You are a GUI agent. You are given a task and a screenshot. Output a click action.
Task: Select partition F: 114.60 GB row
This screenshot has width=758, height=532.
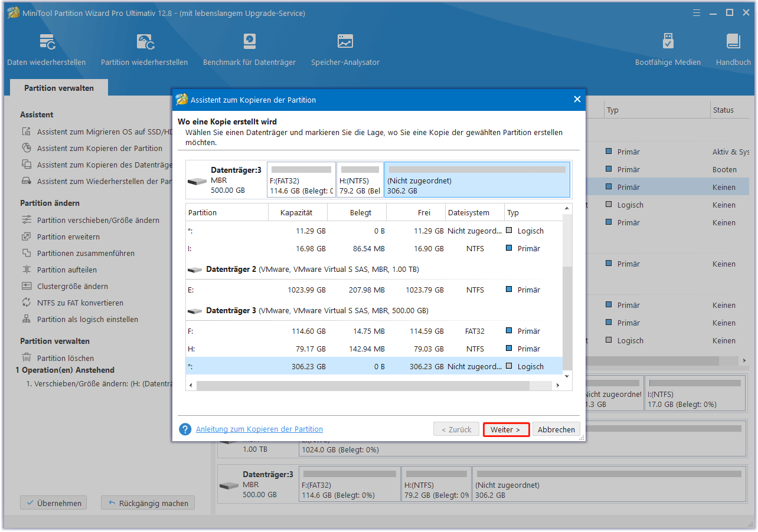(x=374, y=331)
